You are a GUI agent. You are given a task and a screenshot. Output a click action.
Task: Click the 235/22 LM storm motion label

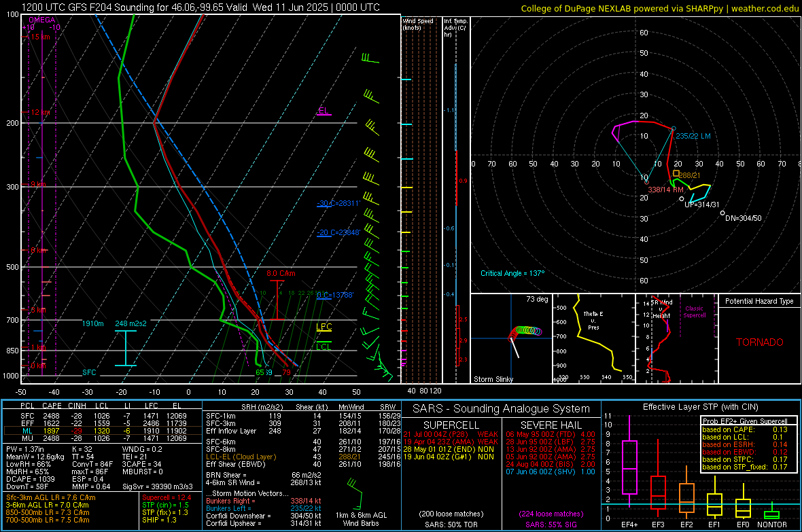pyautogui.click(x=693, y=136)
